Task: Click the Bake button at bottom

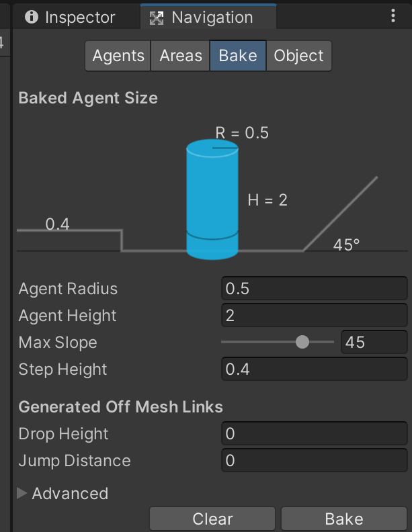Action: click(344, 519)
